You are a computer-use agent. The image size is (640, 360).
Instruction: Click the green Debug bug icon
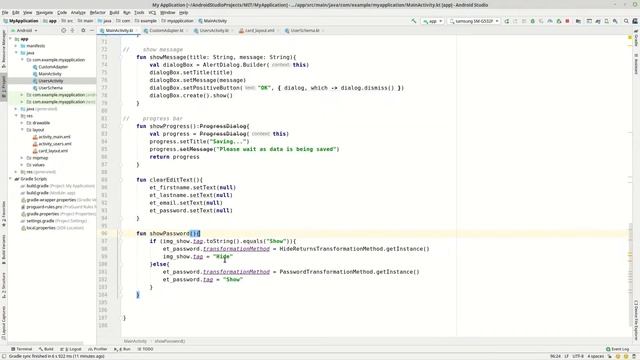coord(533,21)
